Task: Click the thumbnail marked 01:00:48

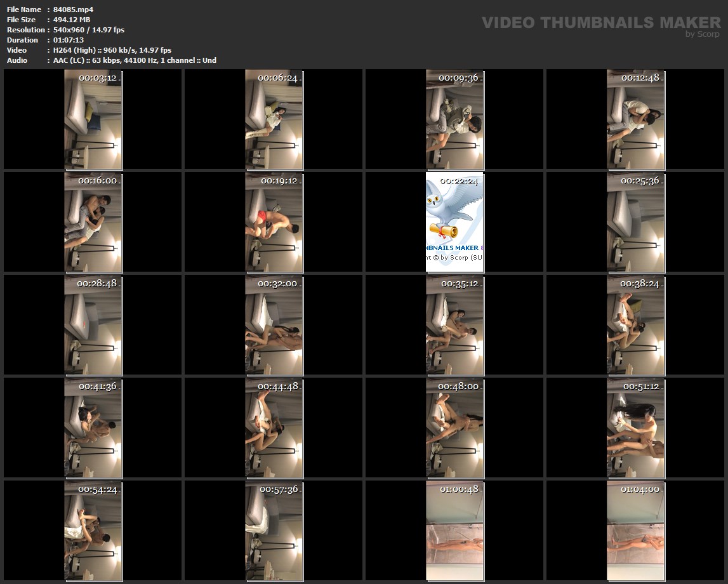Action: 454,531
